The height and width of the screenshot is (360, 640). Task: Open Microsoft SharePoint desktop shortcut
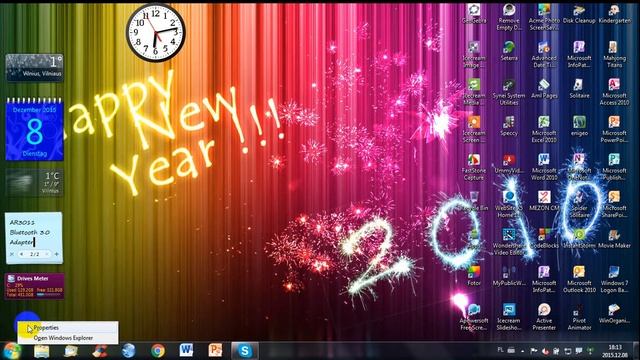coord(614,204)
